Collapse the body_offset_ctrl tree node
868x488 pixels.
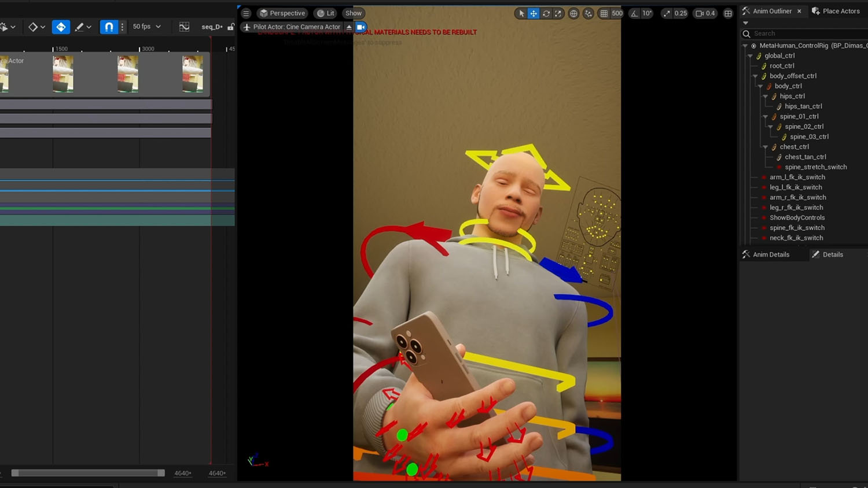tap(755, 76)
